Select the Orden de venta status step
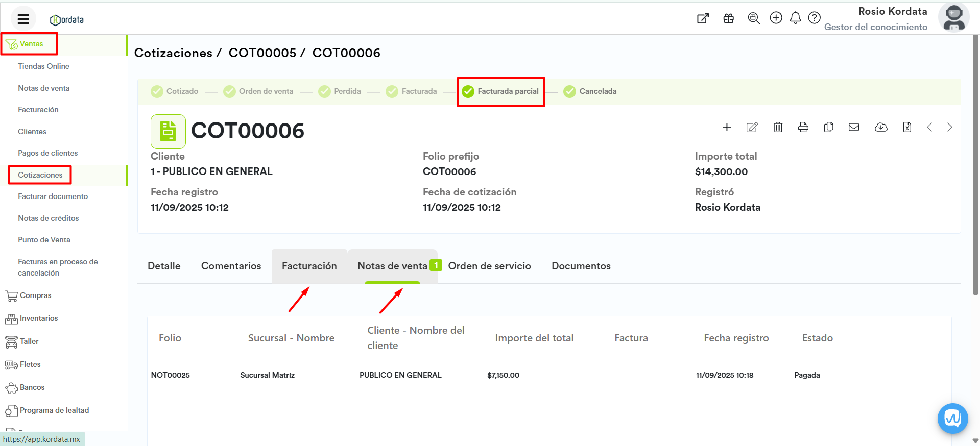 [258, 91]
